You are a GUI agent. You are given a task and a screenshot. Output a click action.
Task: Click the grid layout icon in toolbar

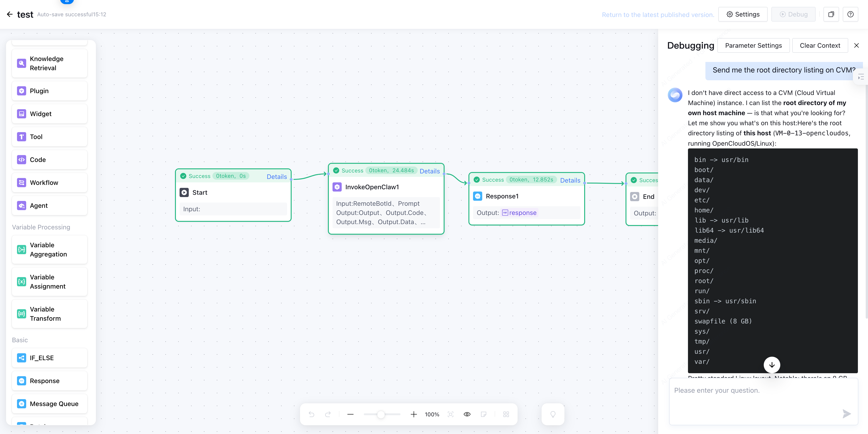(506, 414)
